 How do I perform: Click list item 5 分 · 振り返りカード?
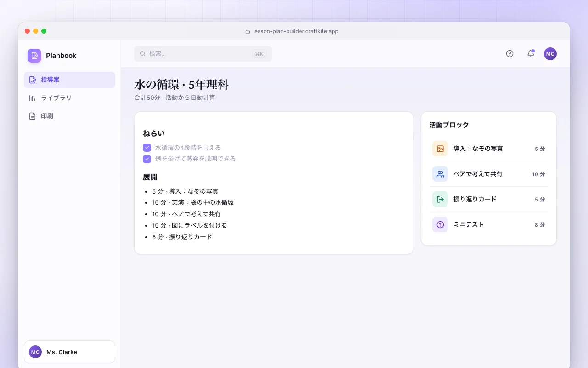click(x=182, y=237)
